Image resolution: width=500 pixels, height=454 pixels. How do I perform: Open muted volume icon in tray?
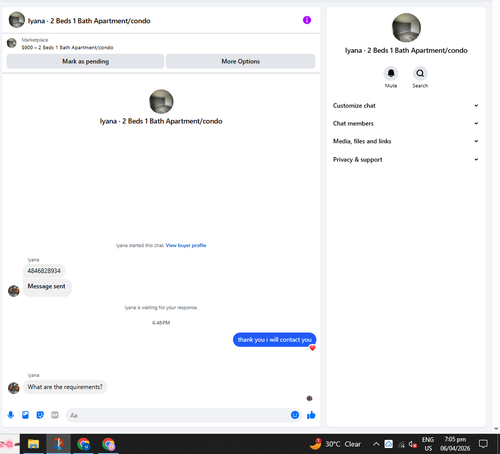(x=413, y=444)
